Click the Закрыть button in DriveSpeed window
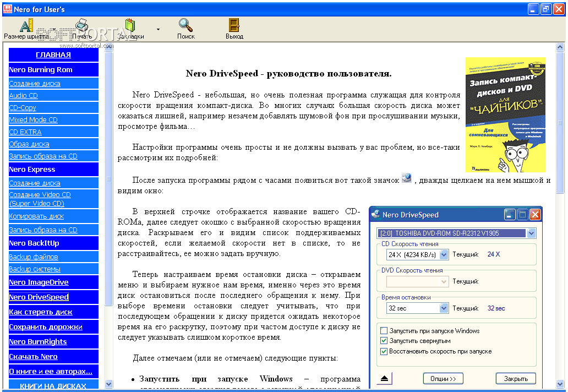Screen dimensions: 568x392 pos(516,379)
